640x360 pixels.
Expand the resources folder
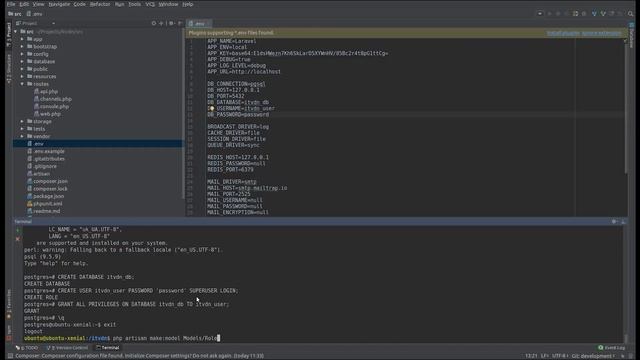[x=22, y=76]
